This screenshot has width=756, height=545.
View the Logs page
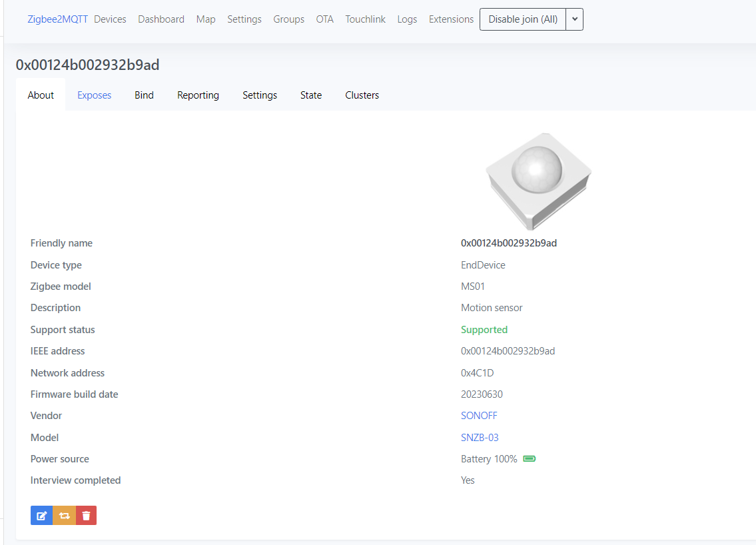point(407,19)
